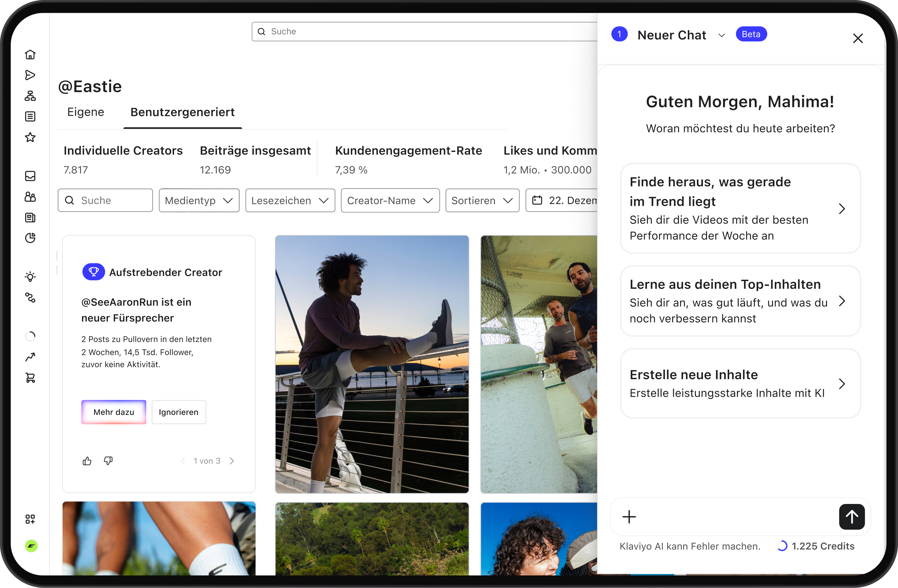Switch to the Eigene tab
Viewport: 898px width, 588px height.
point(86,112)
